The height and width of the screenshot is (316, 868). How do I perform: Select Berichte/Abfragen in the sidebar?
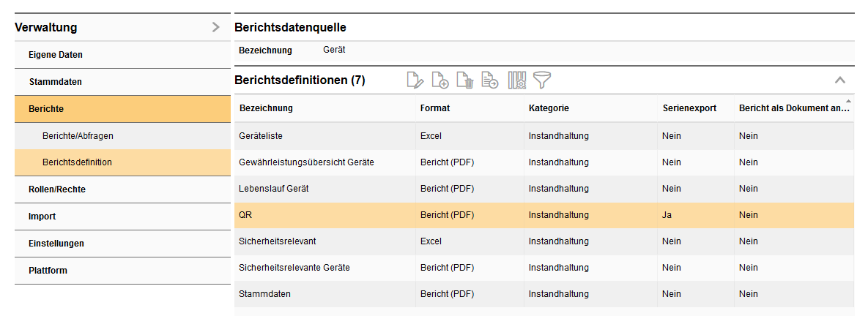coord(78,135)
